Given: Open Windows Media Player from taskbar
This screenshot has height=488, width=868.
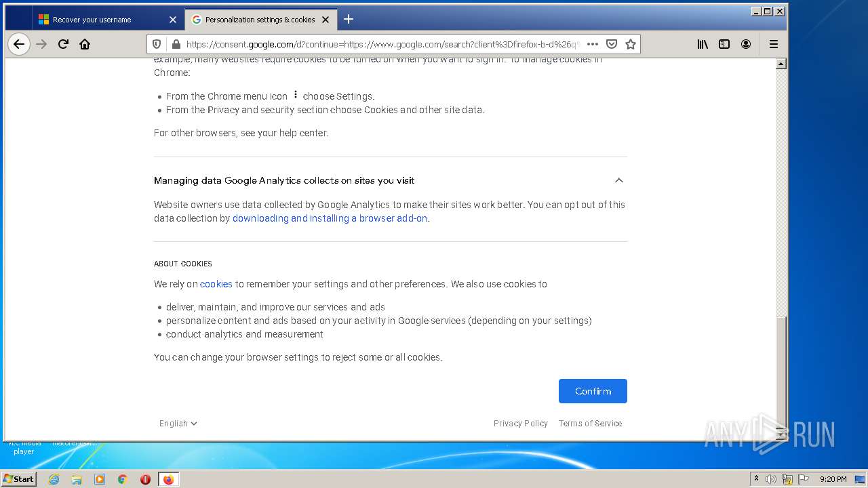Looking at the screenshot, I should coord(100,479).
